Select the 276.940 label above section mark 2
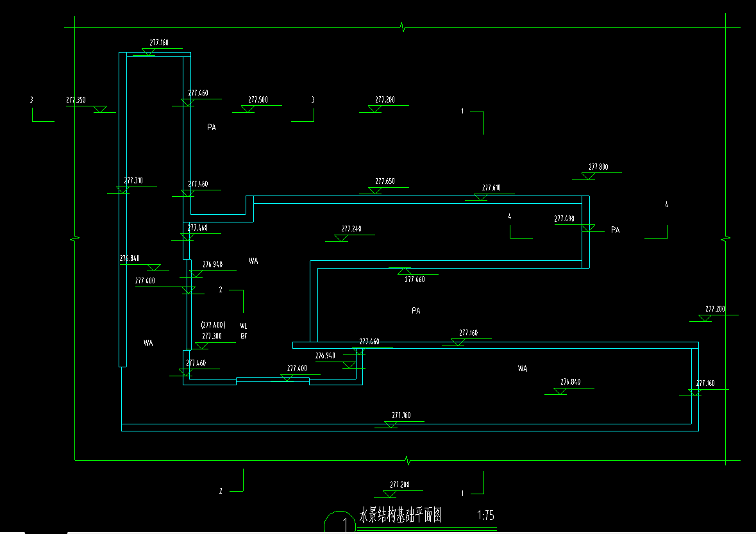The height and width of the screenshot is (534, 756). 213,264
